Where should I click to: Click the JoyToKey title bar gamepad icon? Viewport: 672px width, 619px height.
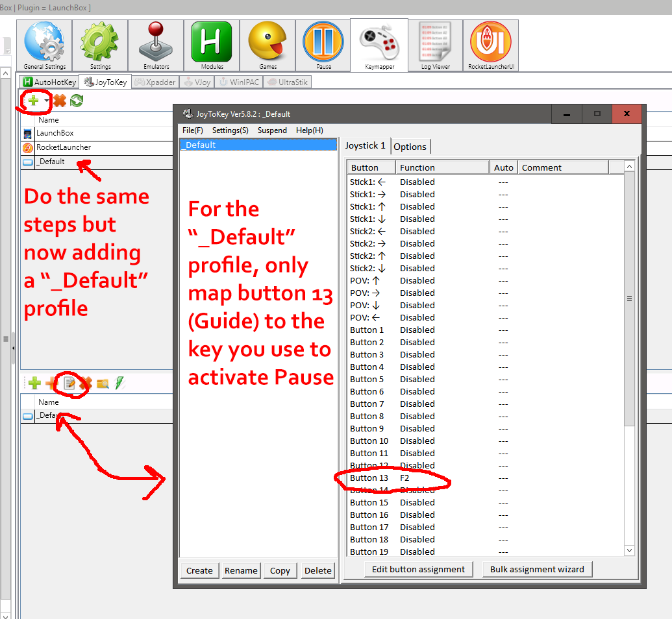(x=188, y=114)
